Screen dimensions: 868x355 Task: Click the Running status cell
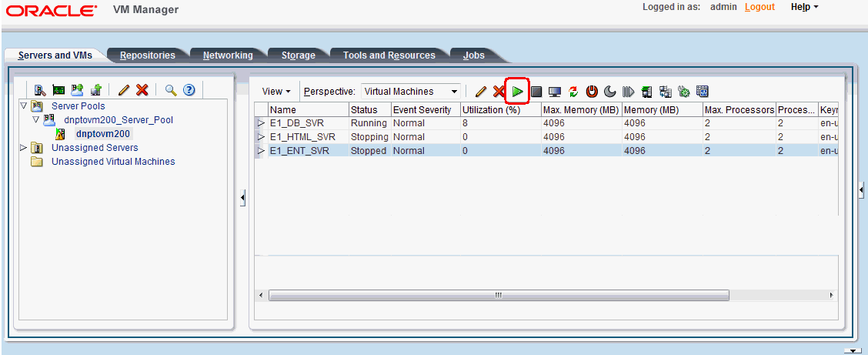[369, 123]
